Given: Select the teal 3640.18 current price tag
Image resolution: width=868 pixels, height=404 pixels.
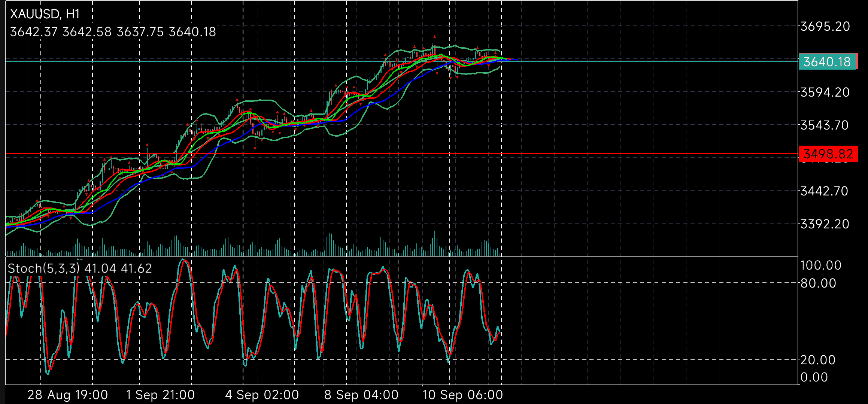Looking at the screenshot, I should (x=828, y=62).
